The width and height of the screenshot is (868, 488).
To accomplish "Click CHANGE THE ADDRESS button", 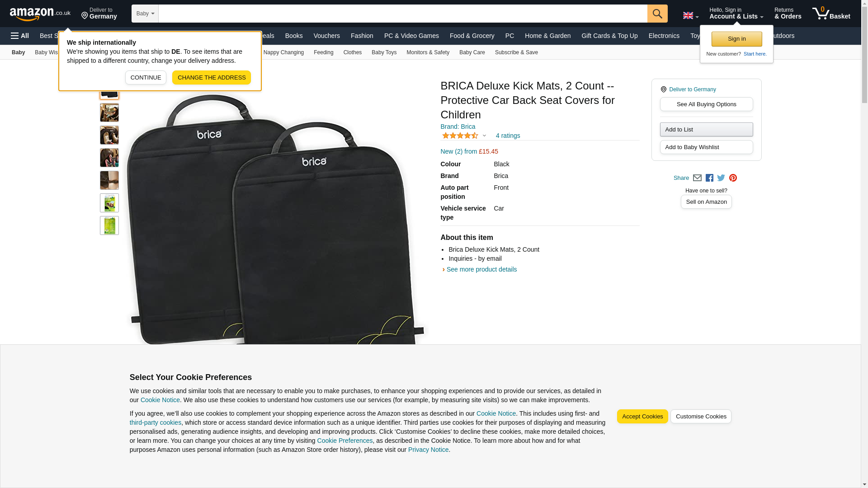I will click(x=212, y=78).
